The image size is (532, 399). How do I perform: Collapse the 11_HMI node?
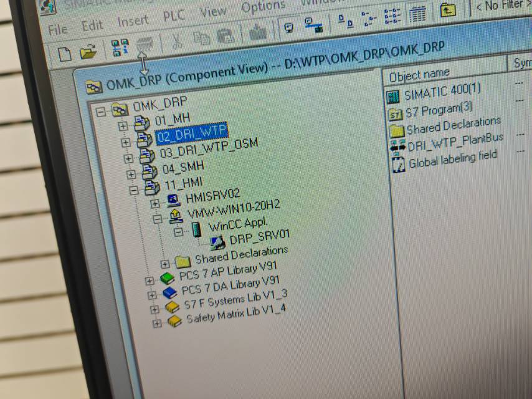[134, 190]
